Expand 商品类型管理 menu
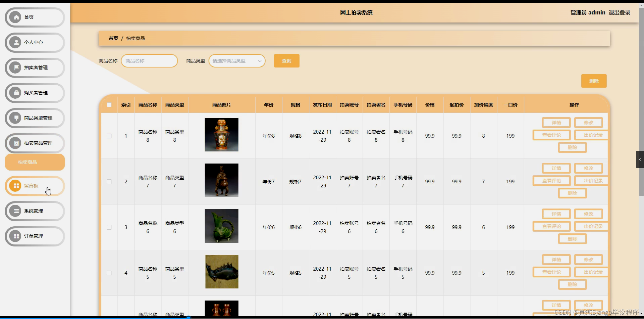This screenshot has height=319, width=644. 35,118
